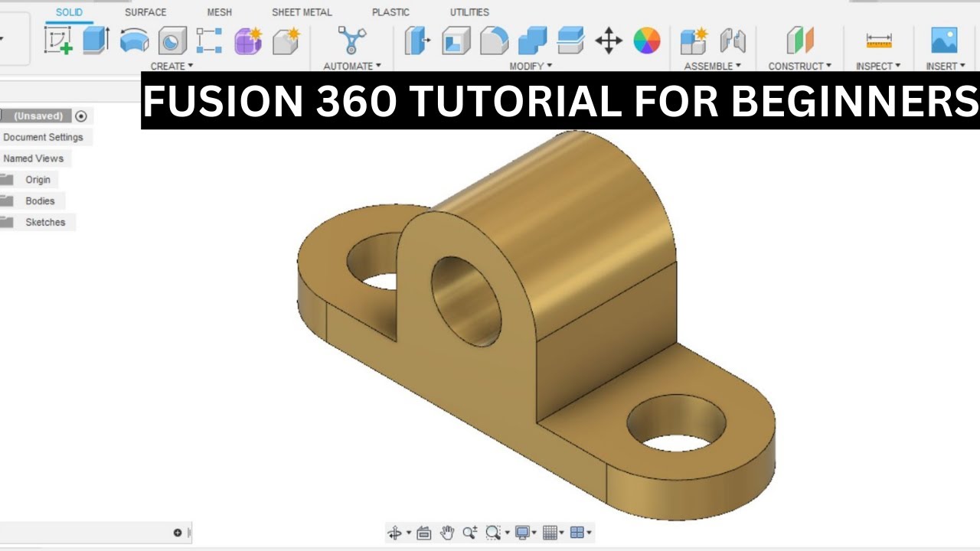980x551 pixels.
Task: Activate the Zoom magnifier tool
Action: pos(469,533)
